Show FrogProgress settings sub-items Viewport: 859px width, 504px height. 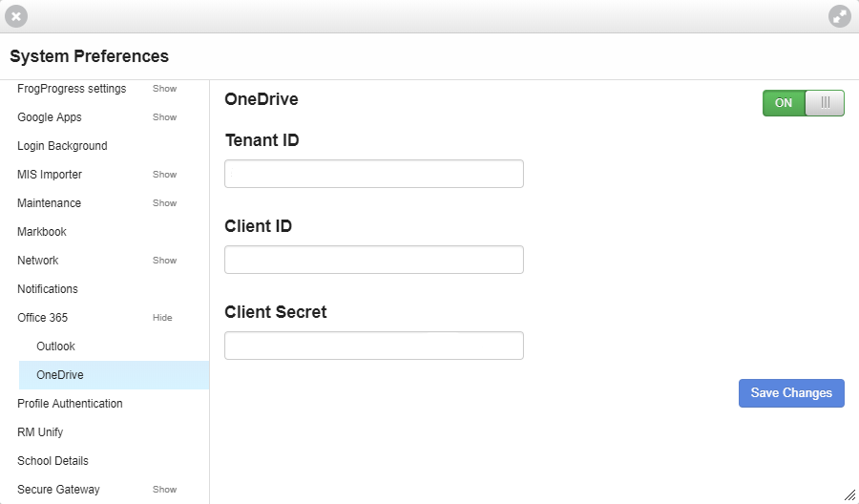[x=164, y=89]
